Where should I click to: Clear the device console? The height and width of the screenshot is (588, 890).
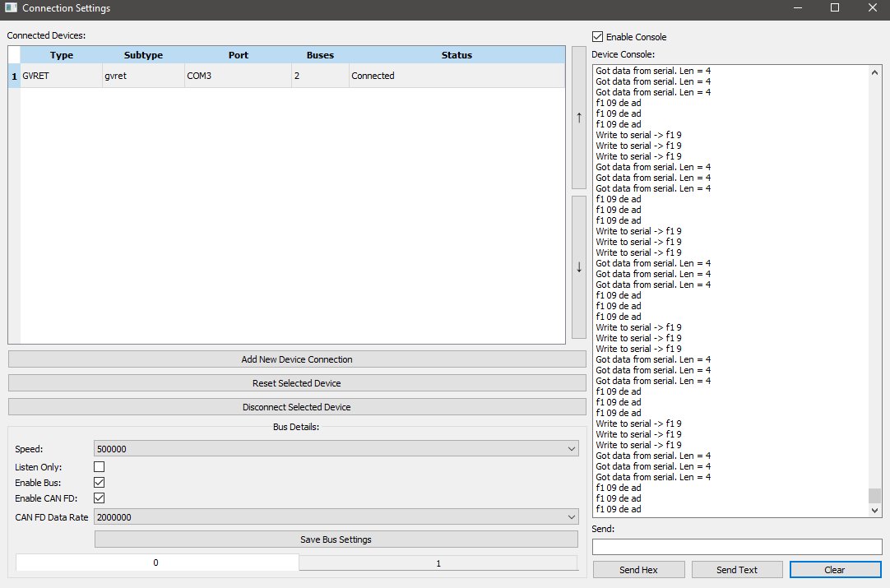click(x=835, y=570)
